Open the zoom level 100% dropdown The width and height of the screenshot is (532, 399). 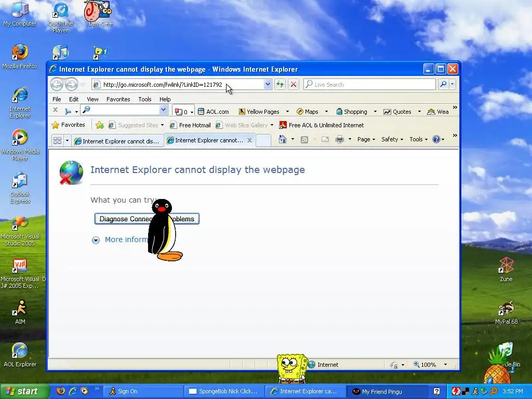click(445, 364)
